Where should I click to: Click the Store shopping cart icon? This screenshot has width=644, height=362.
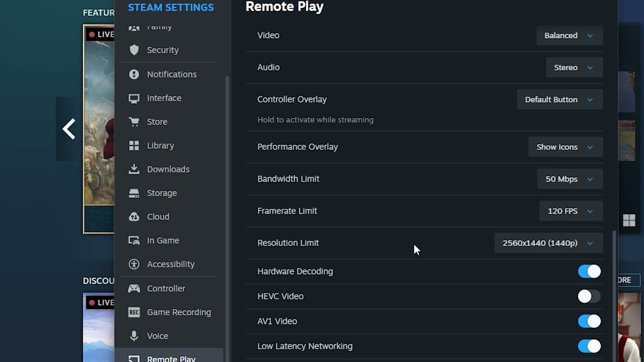(x=134, y=122)
